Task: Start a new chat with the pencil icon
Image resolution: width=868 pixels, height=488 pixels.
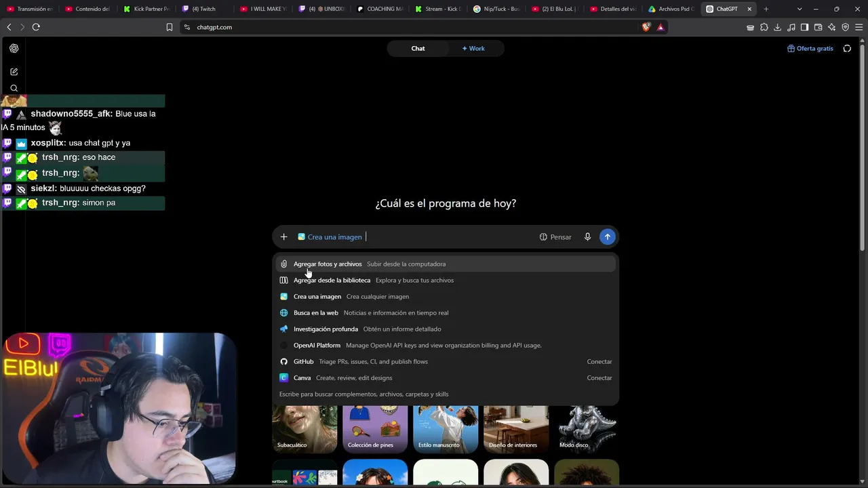Action: [x=14, y=72]
